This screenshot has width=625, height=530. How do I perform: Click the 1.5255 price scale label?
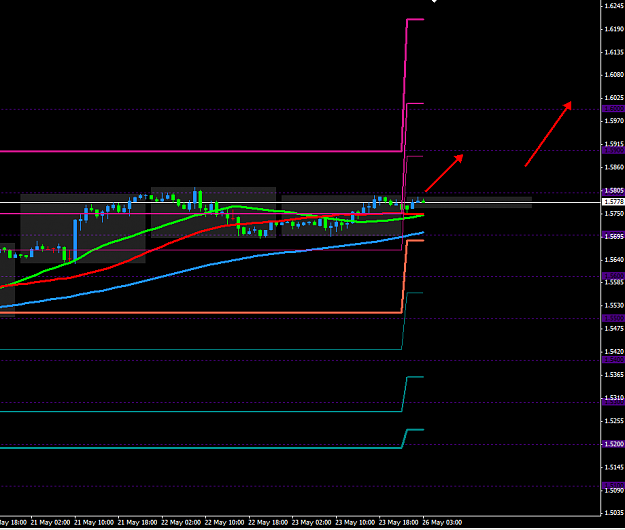[614, 421]
